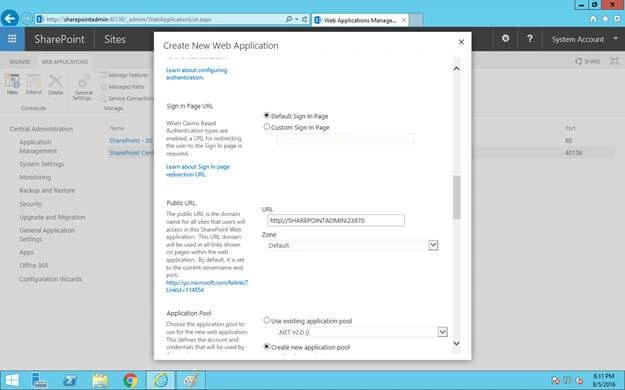Screen dimensions: 625x390
Task: Select Default Sign In Page radio button
Action: 267,115
